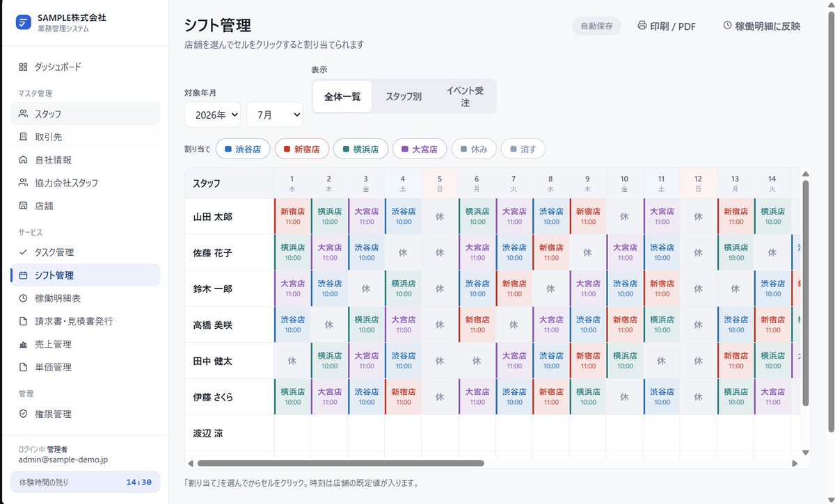The height and width of the screenshot is (504, 835).
Task: Select the 大宮店 assignment chip
Action: (420, 149)
